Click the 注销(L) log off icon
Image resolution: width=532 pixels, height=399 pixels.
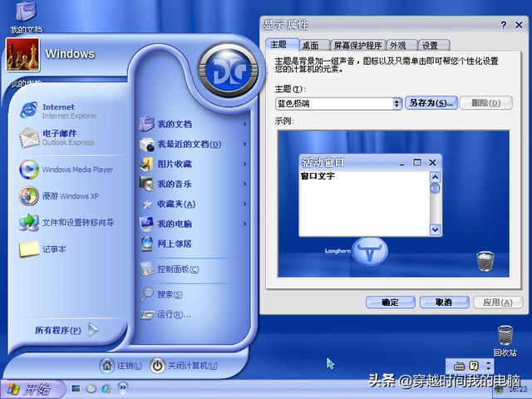(x=107, y=366)
